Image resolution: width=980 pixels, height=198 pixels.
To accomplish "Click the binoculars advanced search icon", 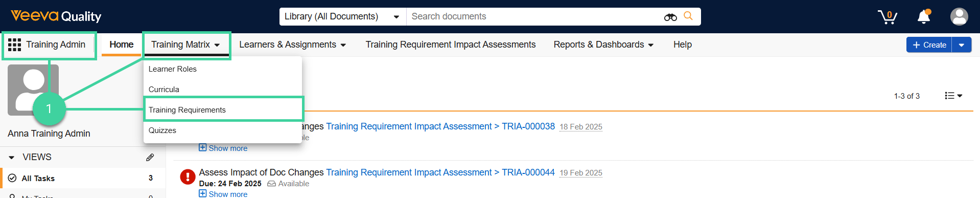I will coord(670,17).
